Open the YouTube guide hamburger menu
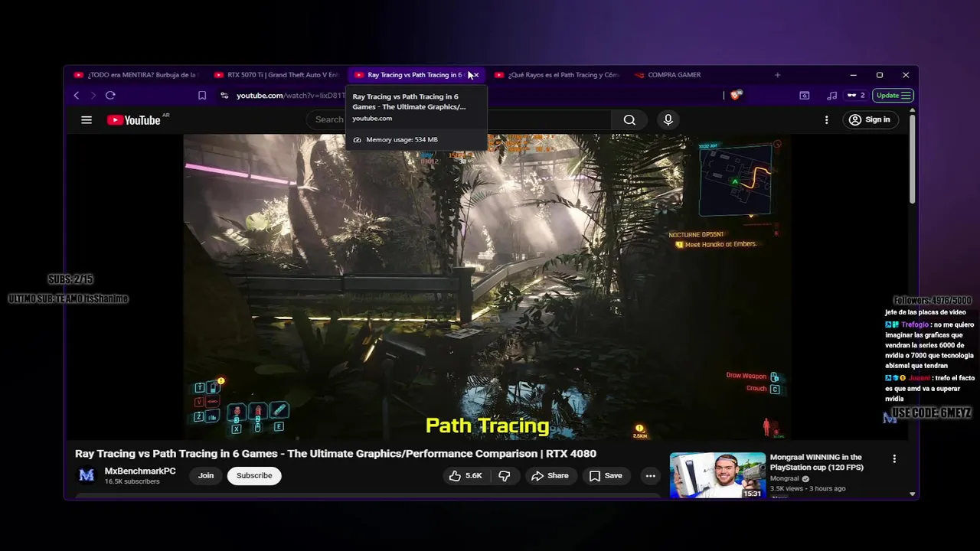 click(87, 119)
